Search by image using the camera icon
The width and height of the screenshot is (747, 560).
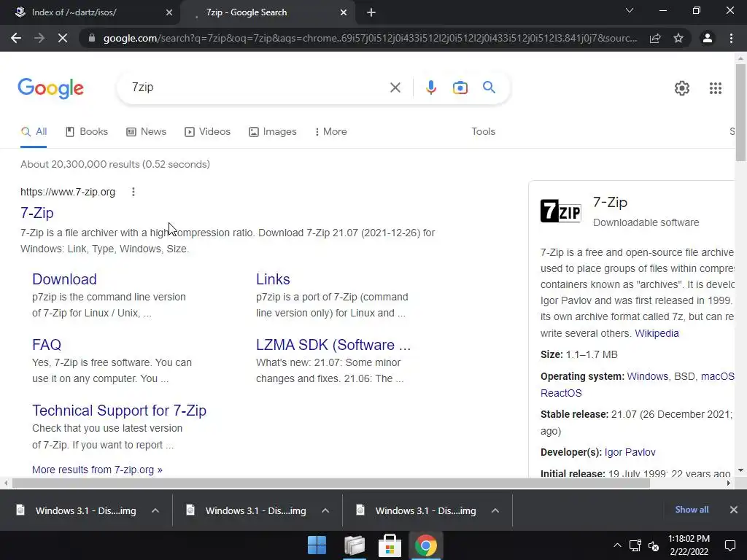460,87
